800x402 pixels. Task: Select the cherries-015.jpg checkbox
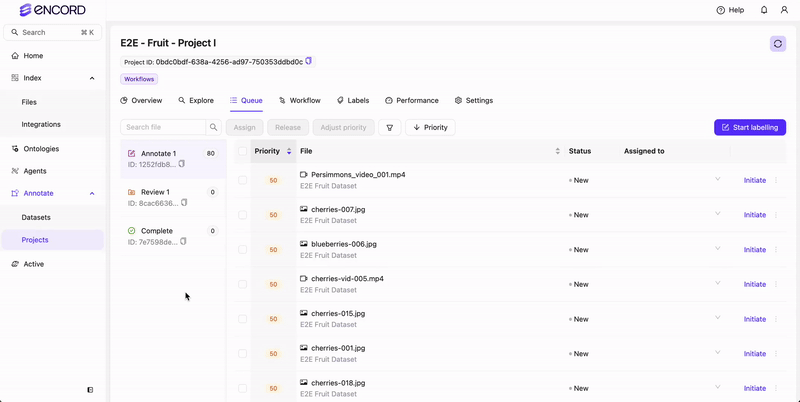click(242, 319)
